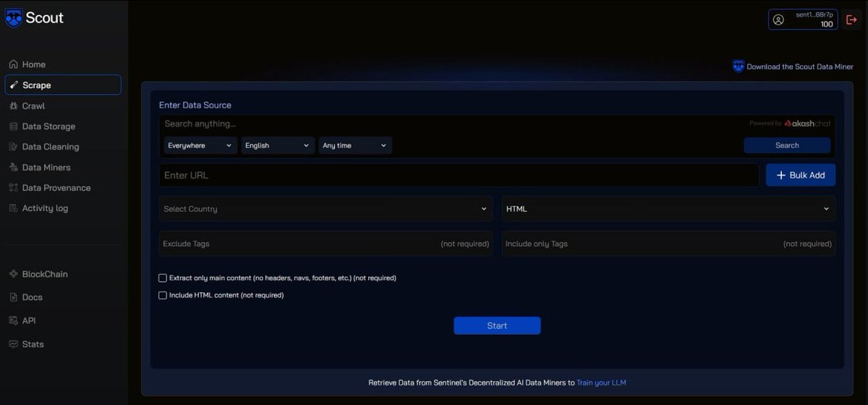Click the Home house icon

(13, 64)
